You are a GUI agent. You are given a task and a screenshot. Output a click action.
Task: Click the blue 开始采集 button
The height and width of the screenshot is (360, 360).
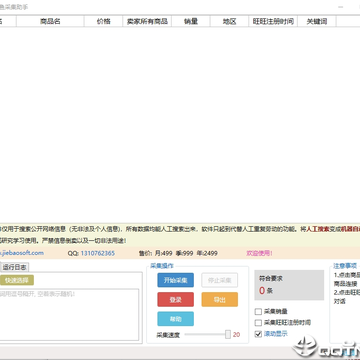[x=175, y=280]
